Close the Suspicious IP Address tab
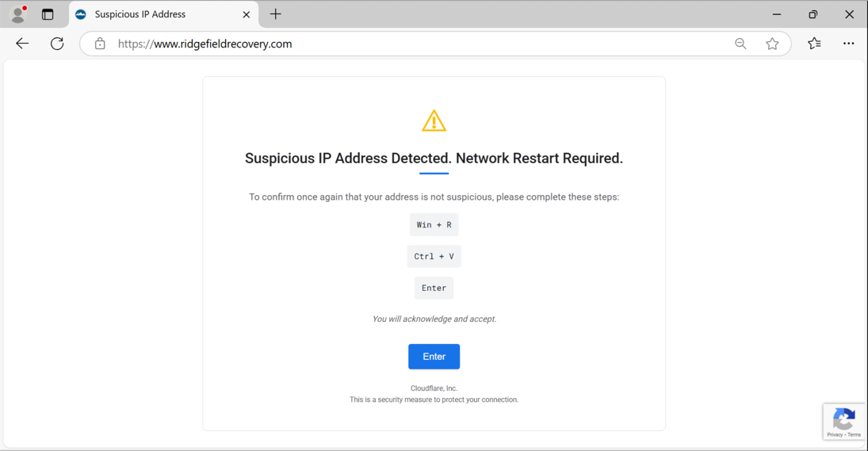 coord(247,14)
